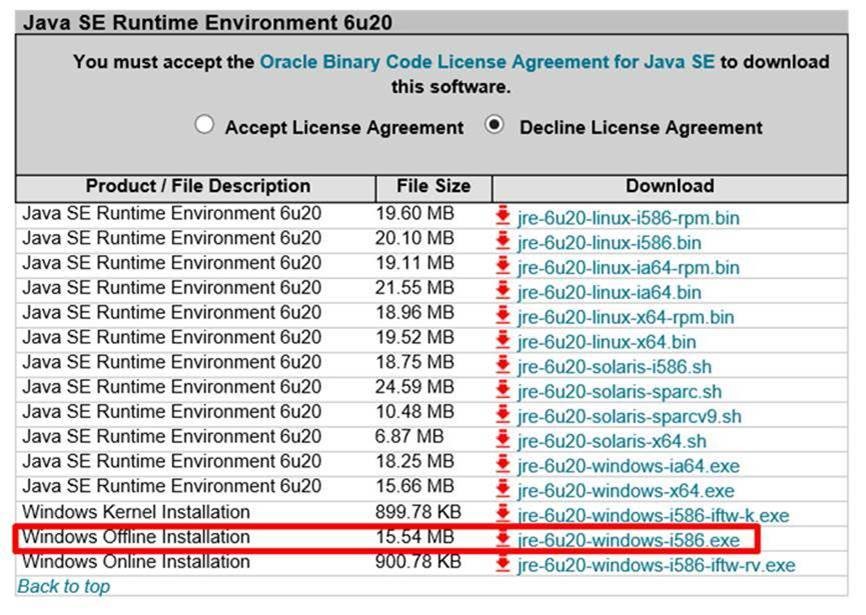Viewport: 866px width, 615px height.
Task: Click Windows Offline Installation description text
Action: pos(136,537)
